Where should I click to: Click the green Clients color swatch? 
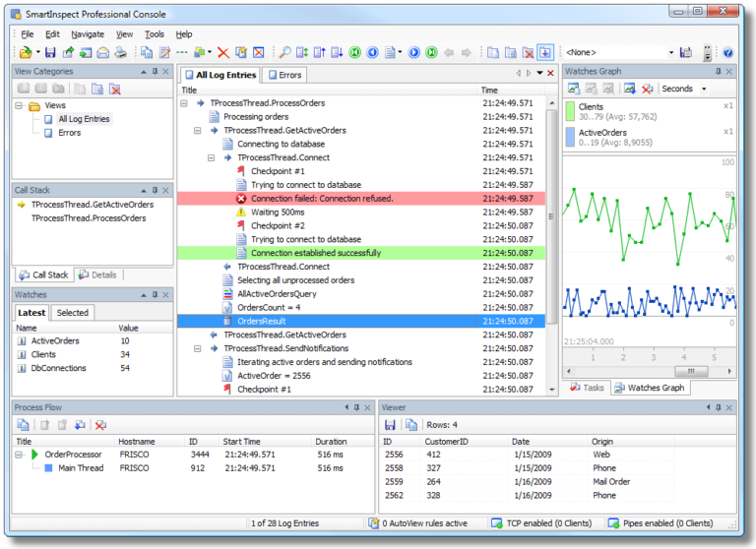(x=571, y=111)
